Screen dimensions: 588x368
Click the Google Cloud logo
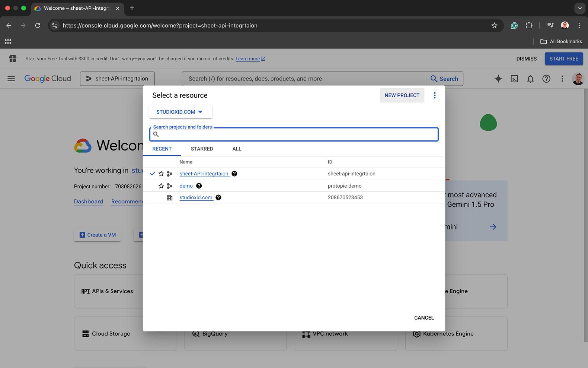[48, 79]
